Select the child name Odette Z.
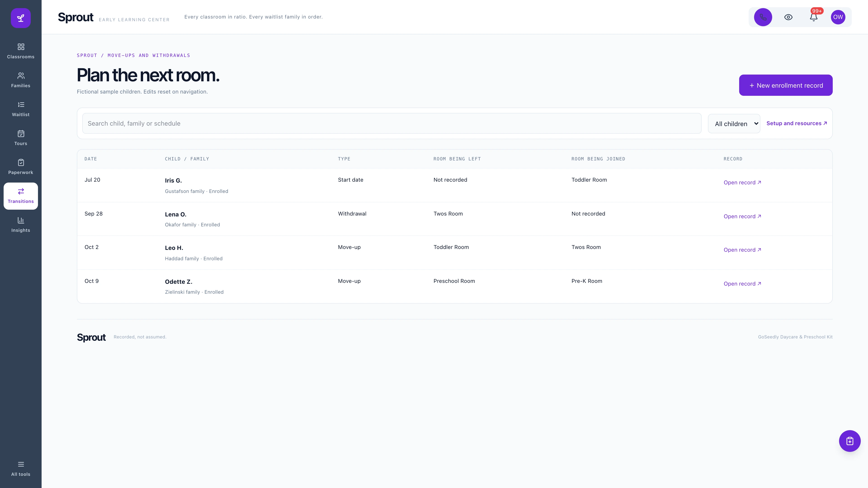 click(179, 282)
